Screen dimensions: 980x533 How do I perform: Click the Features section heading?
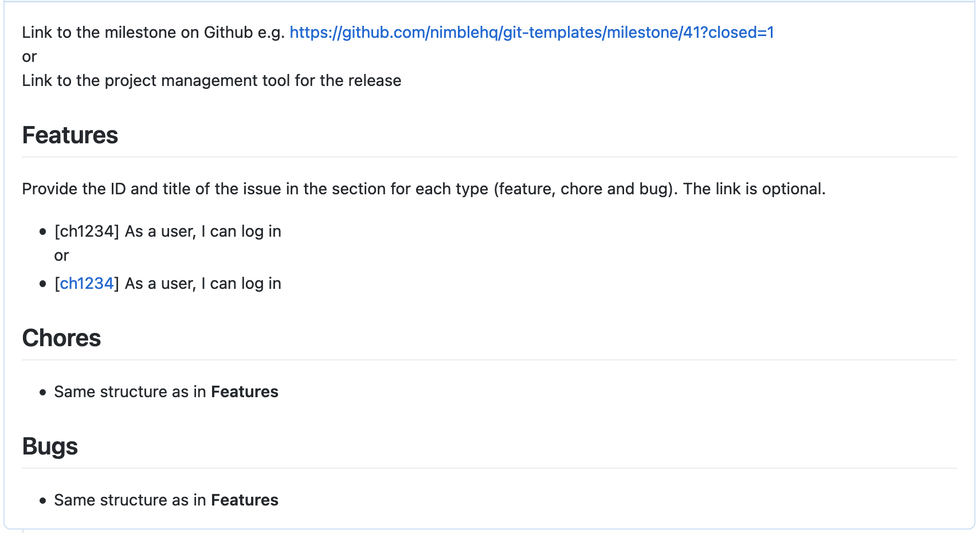pos(70,136)
